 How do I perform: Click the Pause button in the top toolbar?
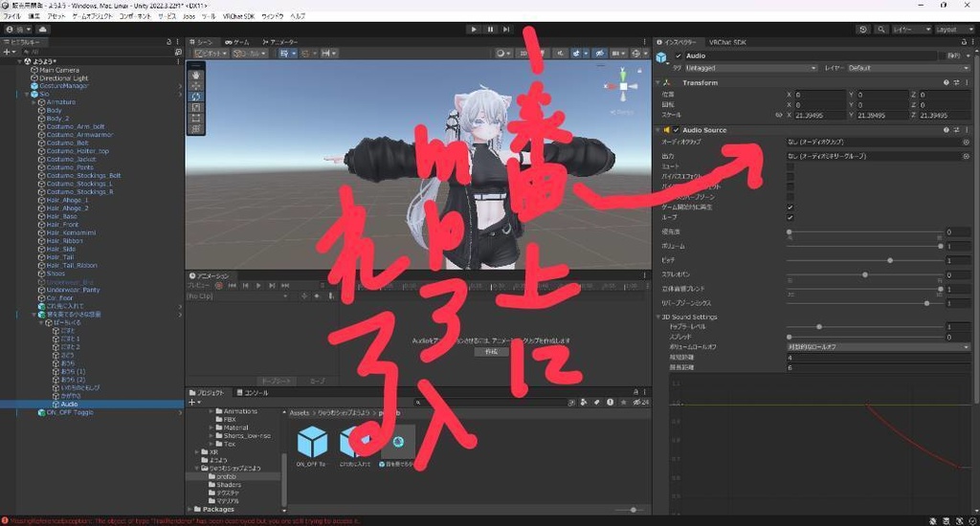(490, 30)
